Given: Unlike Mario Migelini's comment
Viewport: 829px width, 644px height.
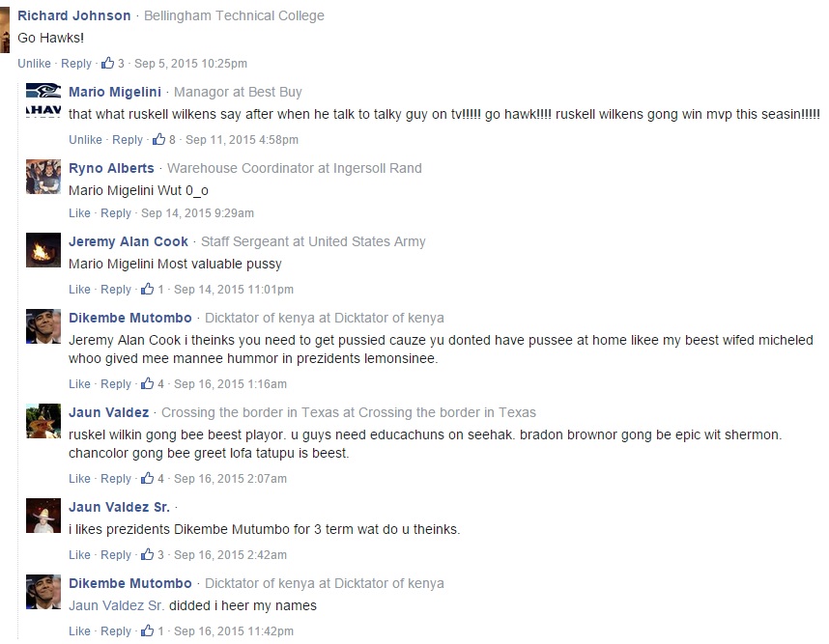Looking at the screenshot, I should coord(85,139).
